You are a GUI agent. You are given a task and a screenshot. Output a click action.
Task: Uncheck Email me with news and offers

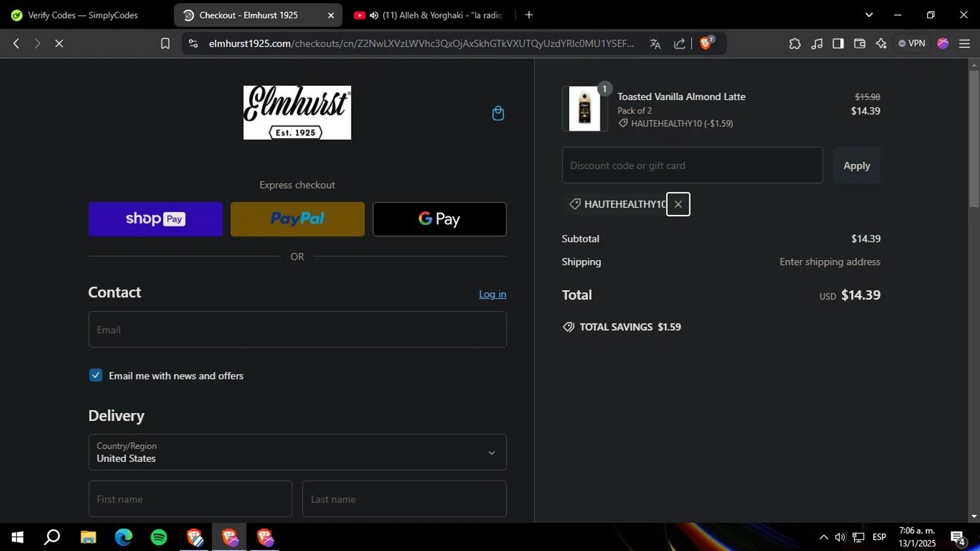95,375
